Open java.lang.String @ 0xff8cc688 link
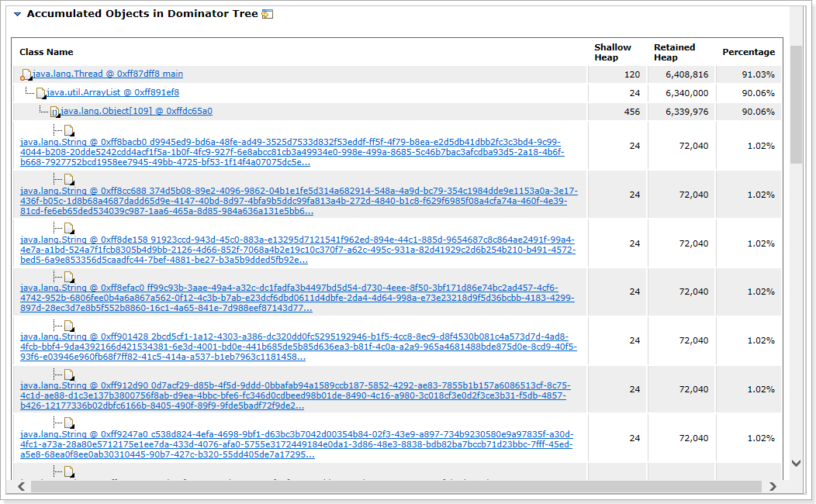 [299, 201]
